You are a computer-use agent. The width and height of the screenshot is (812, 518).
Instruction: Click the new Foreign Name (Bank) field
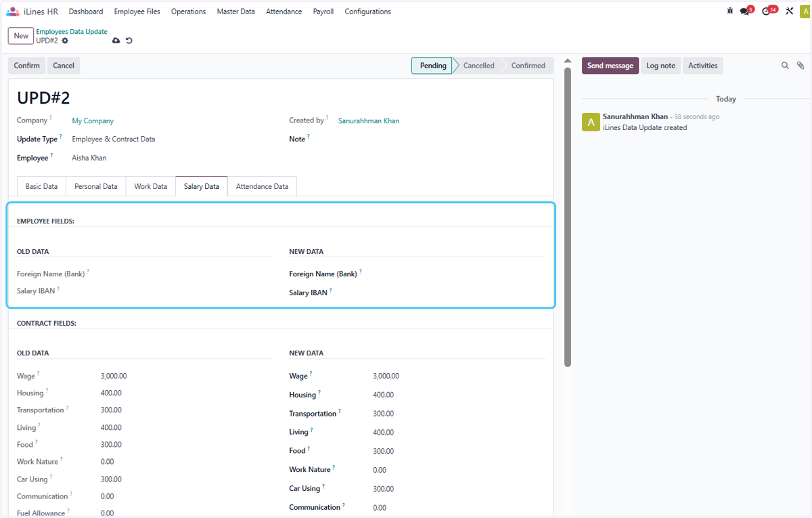coord(459,274)
